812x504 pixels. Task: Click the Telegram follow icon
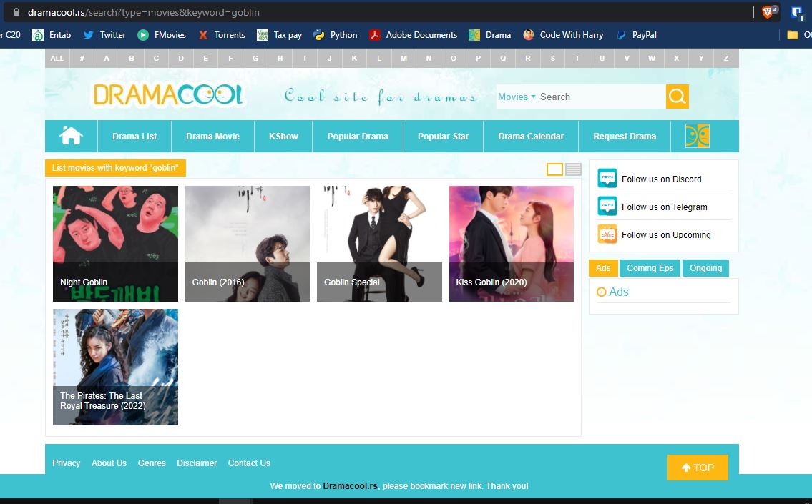(x=607, y=206)
